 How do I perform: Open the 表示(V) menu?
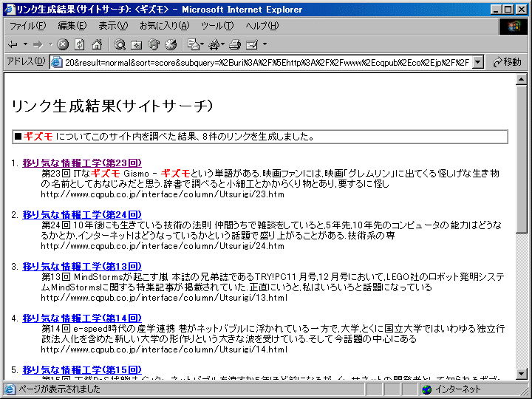113,26
